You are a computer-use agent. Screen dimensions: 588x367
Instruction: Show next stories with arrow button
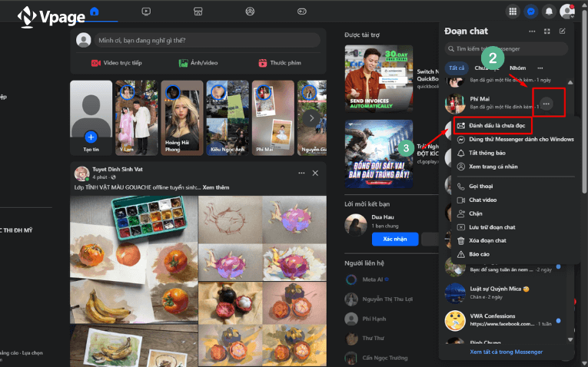click(x=311, y=118)
